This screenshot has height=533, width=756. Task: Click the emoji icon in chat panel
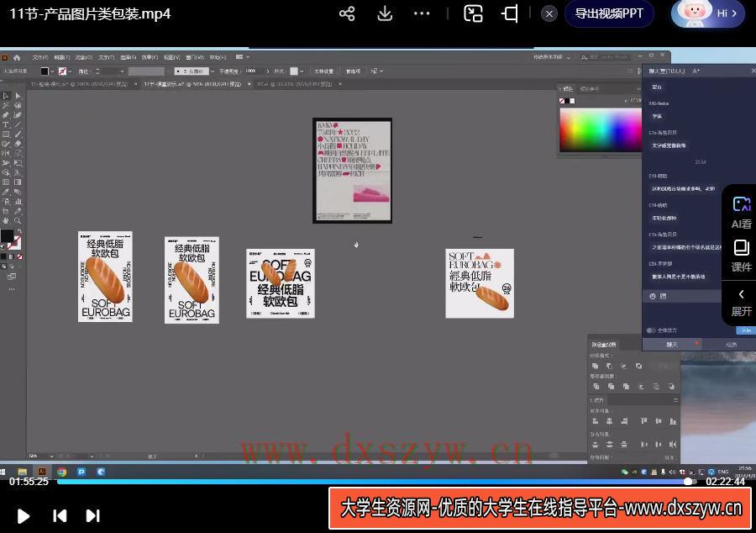(x=653, y=296)
